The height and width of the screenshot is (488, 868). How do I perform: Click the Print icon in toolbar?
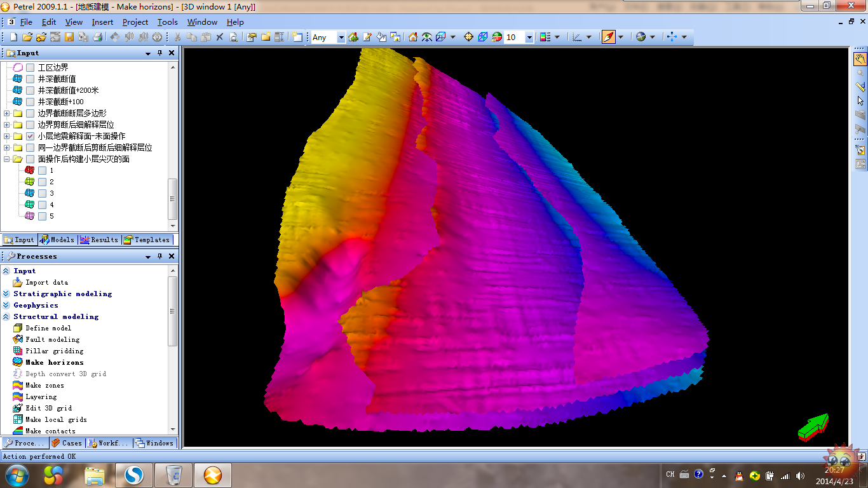[97, 37]
